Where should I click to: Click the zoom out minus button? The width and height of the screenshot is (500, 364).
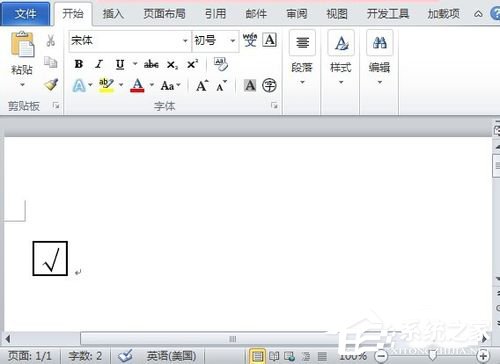(381, 356)
